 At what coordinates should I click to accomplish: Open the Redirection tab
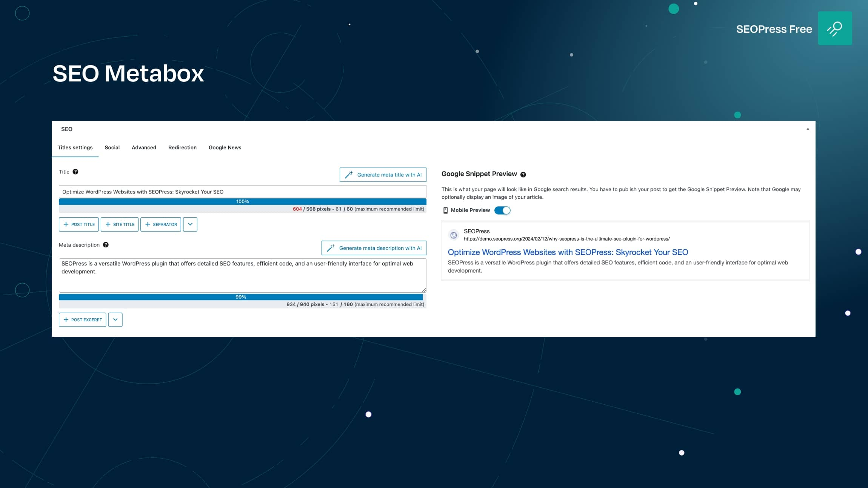coord(182,147)
